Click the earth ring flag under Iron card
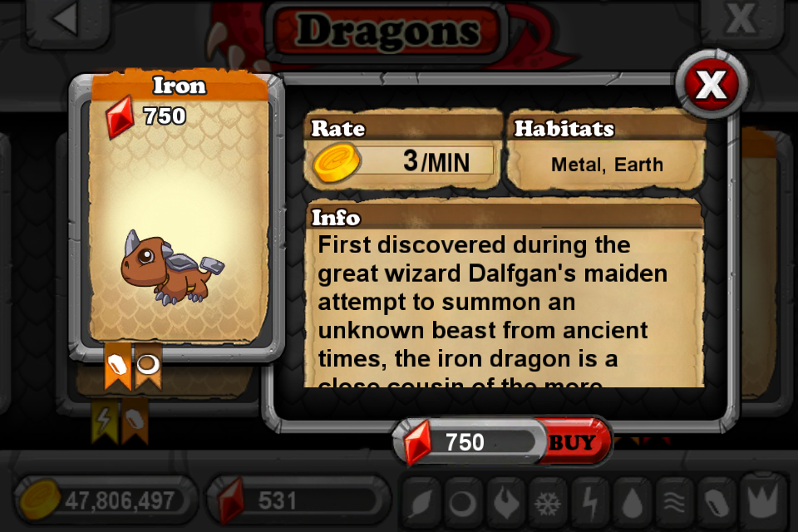 pos(148,365)
